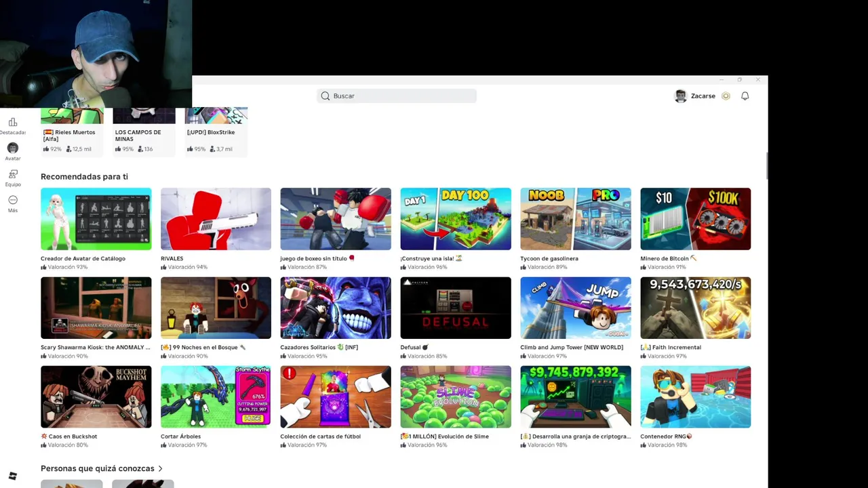
Task: Open the Defusal game thumbnail
Action: pyautogui.click(x=456, y=308)
